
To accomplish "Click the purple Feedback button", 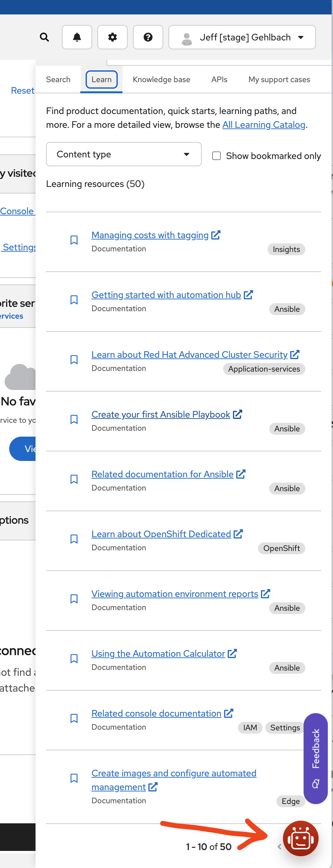I will (x=316, y=758).
